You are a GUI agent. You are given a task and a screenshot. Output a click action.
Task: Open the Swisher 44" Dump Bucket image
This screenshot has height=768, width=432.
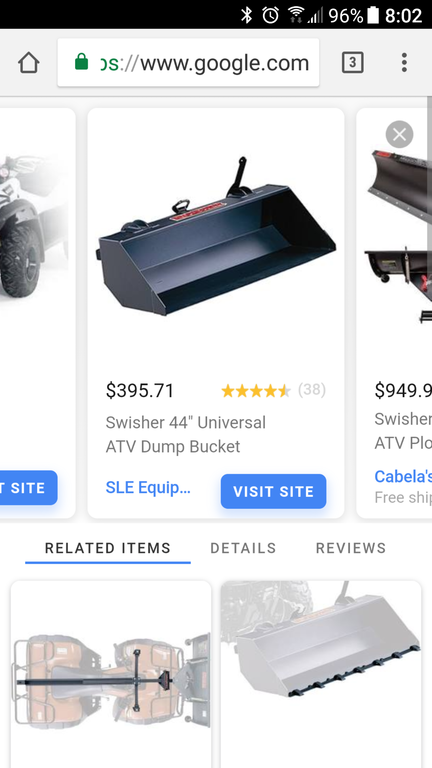[x=216, y=237]
